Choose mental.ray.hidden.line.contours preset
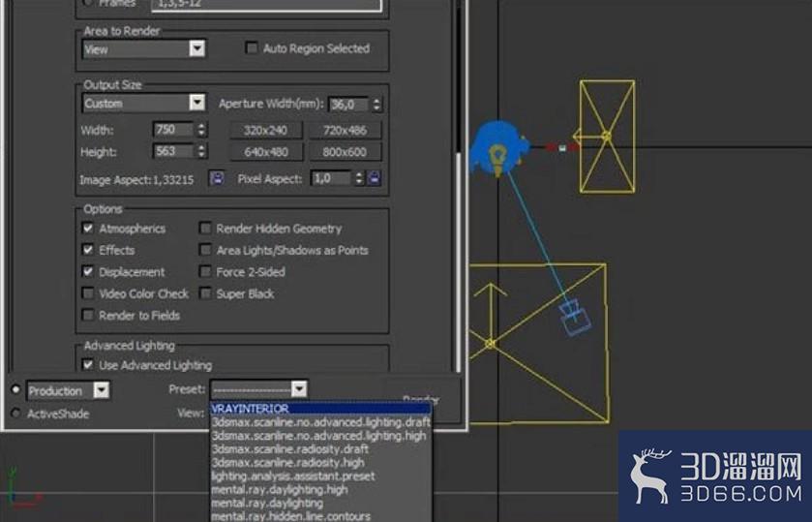This screenshot has height=522, width=812. click(320, 516)
